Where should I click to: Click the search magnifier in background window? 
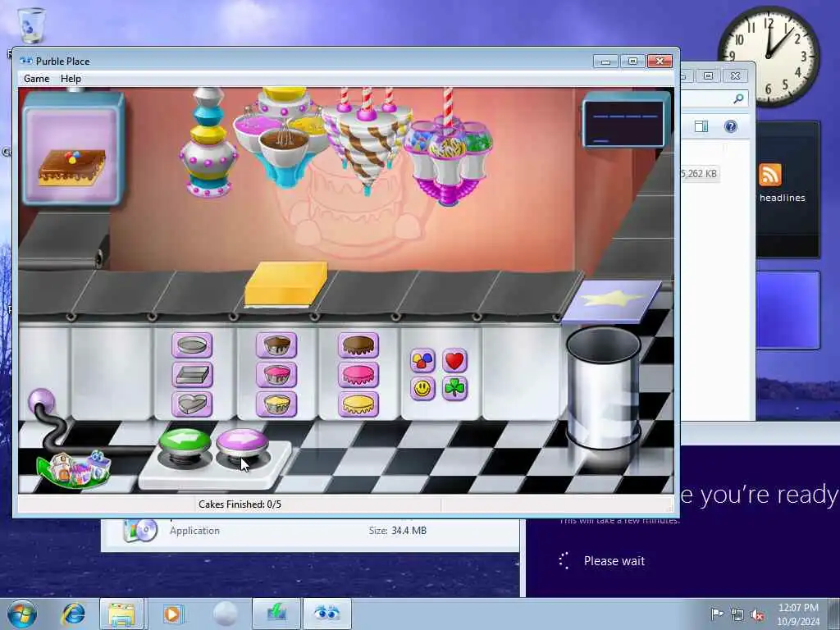[x=738, y=98]
